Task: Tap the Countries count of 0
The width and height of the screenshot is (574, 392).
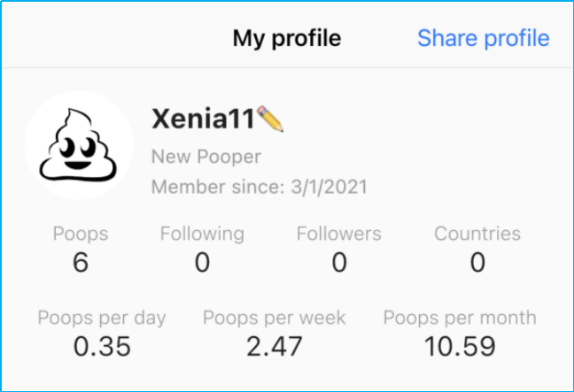Action: pyautogui.click(x=477, y=263)
